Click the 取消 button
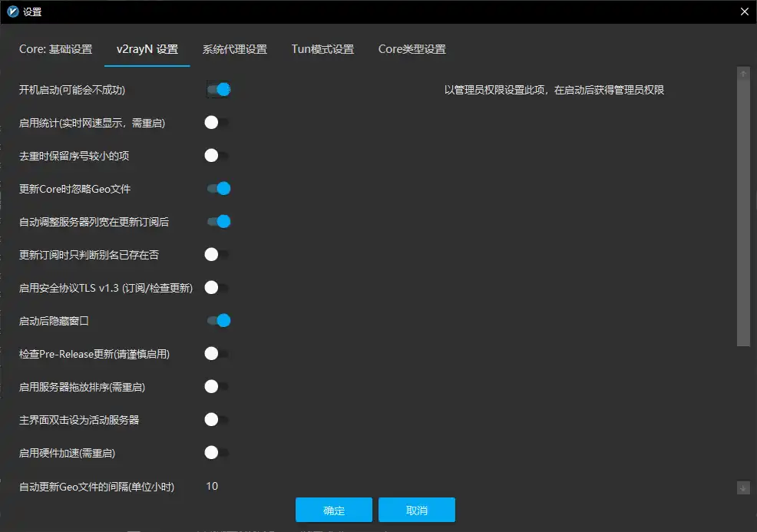 [417, 510]
